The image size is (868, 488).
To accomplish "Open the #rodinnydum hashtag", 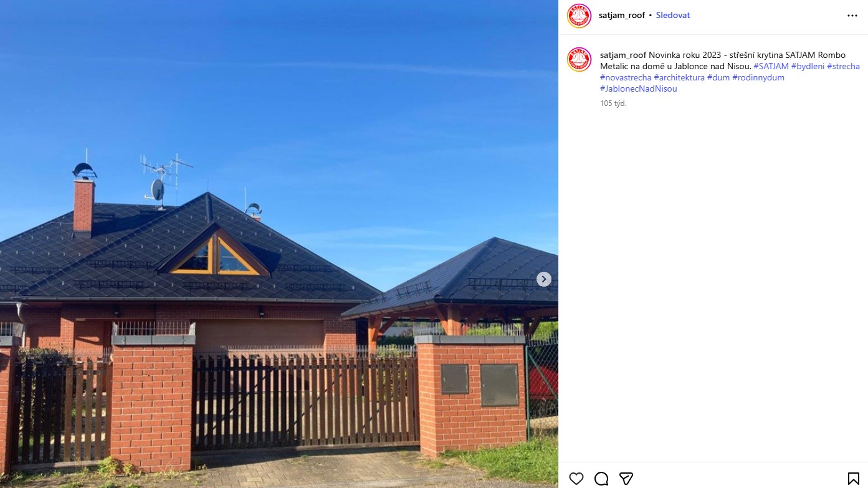I will tap(758, 77).
